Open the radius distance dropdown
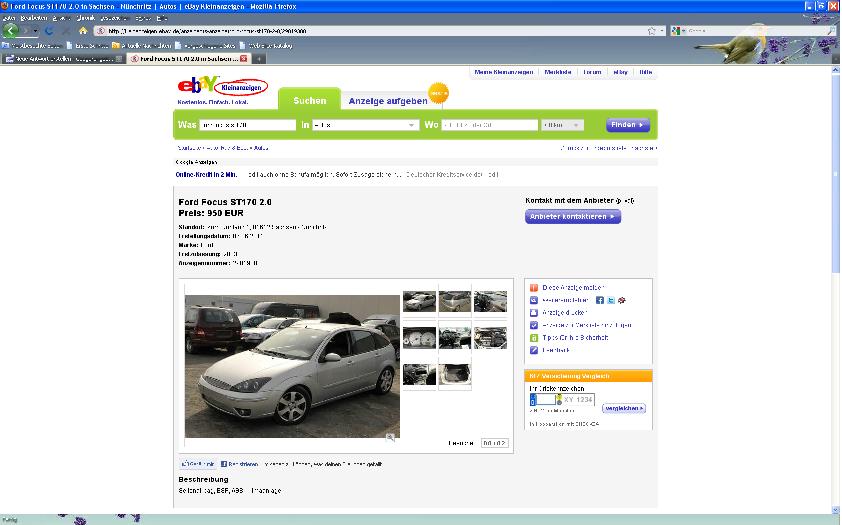The height and width of the screenshot is (525, 842). coord(562,125)
